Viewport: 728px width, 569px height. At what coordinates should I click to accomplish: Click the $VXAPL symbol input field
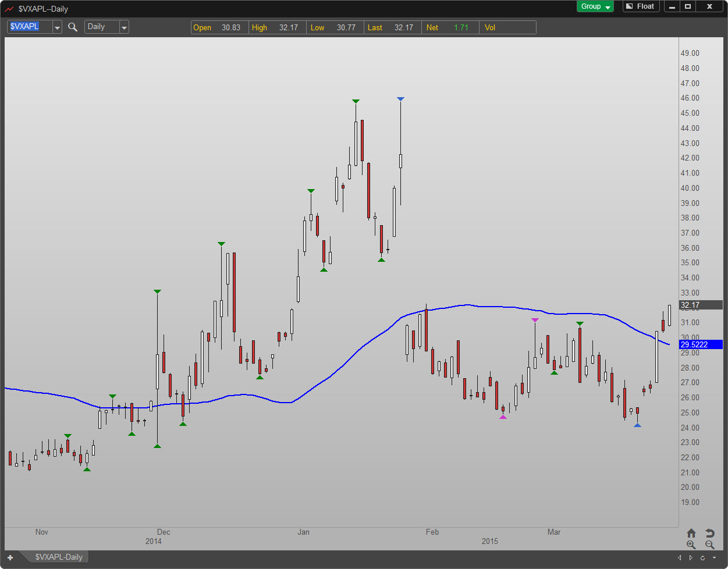(29, 27)
